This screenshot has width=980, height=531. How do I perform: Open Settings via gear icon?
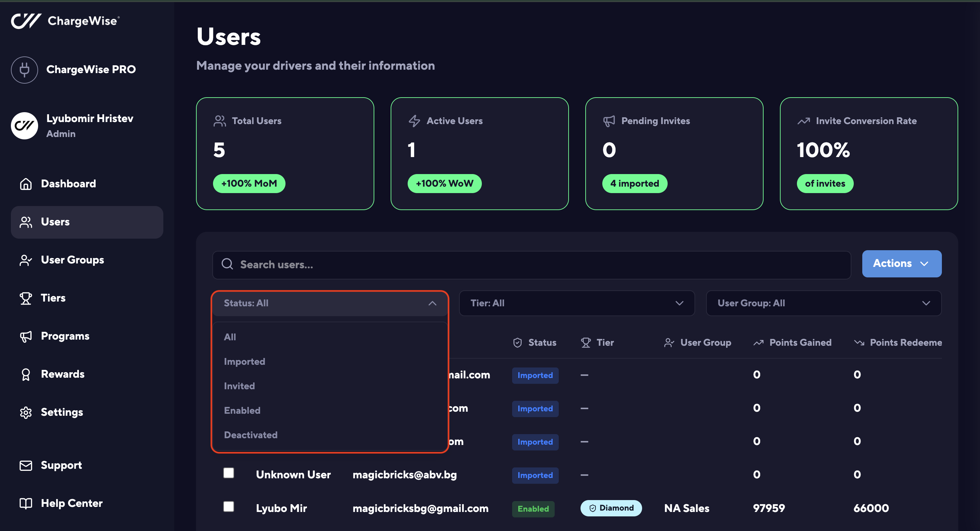pos(26,412)
